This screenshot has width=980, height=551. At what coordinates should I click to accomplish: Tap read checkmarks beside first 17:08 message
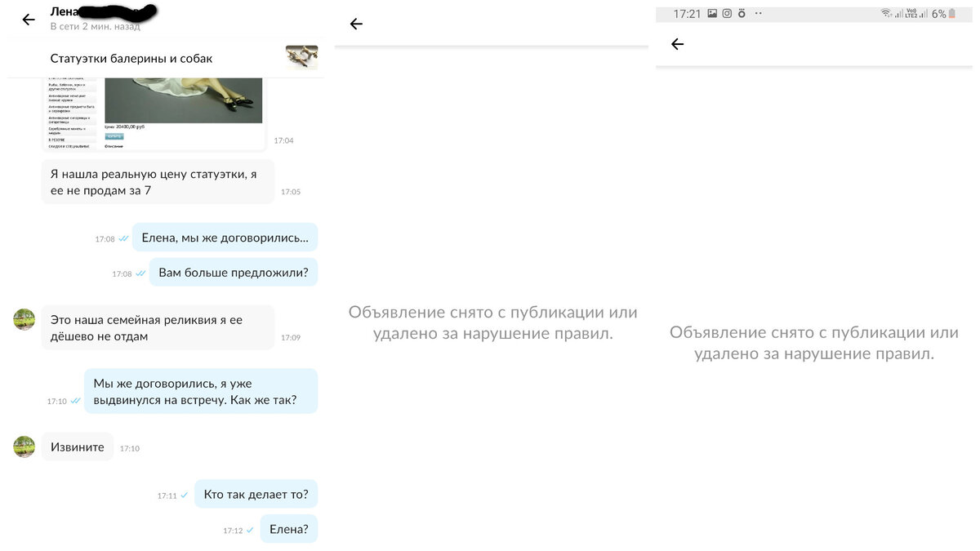point(123,239)
